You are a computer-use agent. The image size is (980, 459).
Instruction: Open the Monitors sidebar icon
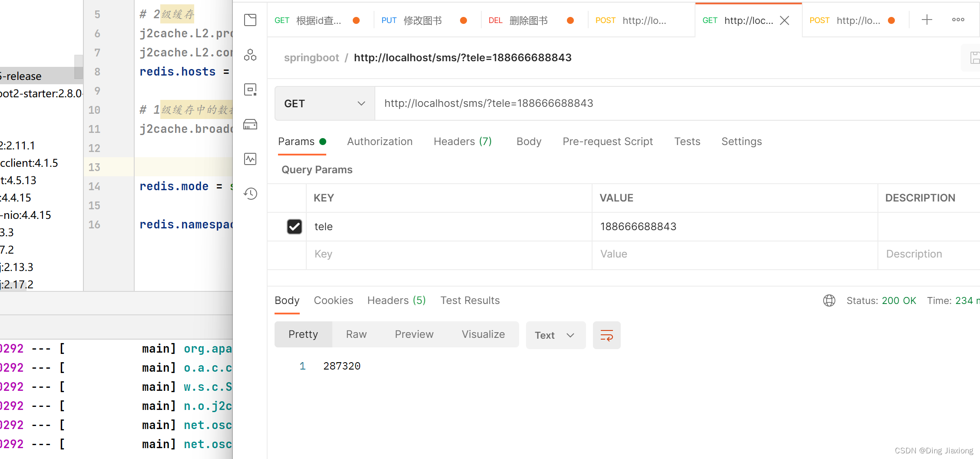(250, 159)
